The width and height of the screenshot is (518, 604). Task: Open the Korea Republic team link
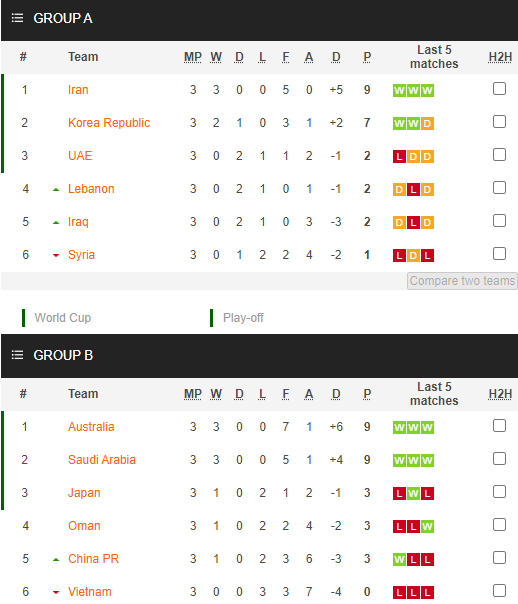click(109, 123)
